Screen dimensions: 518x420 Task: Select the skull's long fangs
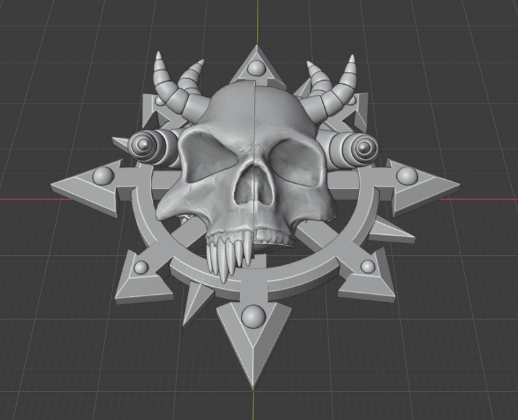click(229, 256)
